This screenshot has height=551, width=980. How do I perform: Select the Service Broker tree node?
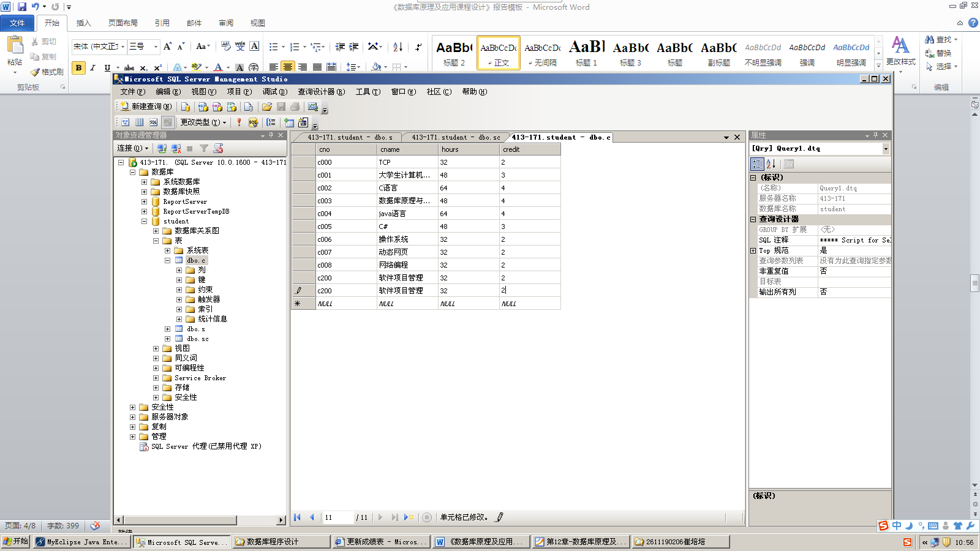200,378
